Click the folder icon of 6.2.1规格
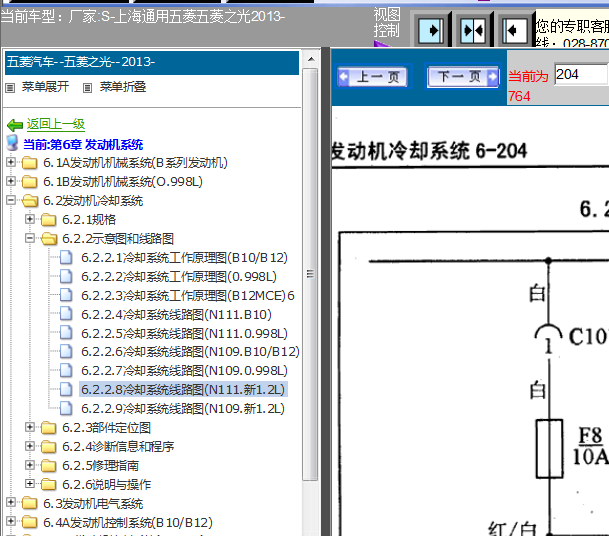This screenshot has width=609, height=536. point(49,219)
